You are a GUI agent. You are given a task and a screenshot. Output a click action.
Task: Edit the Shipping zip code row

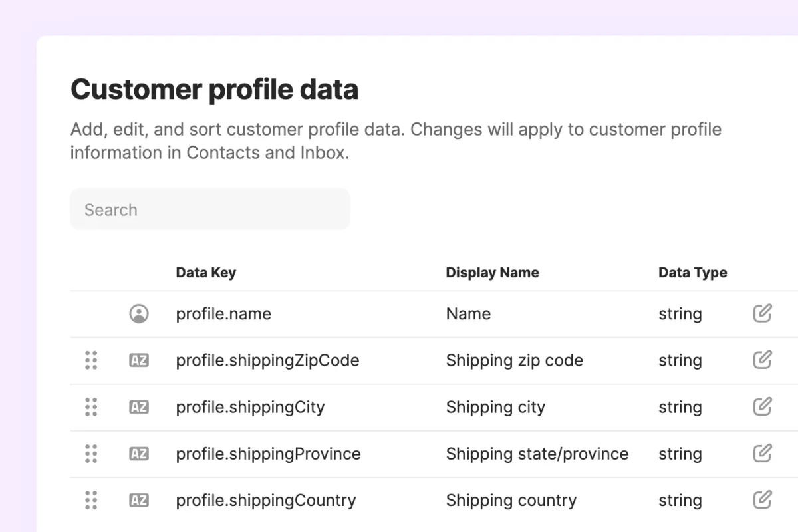[762, 360]
